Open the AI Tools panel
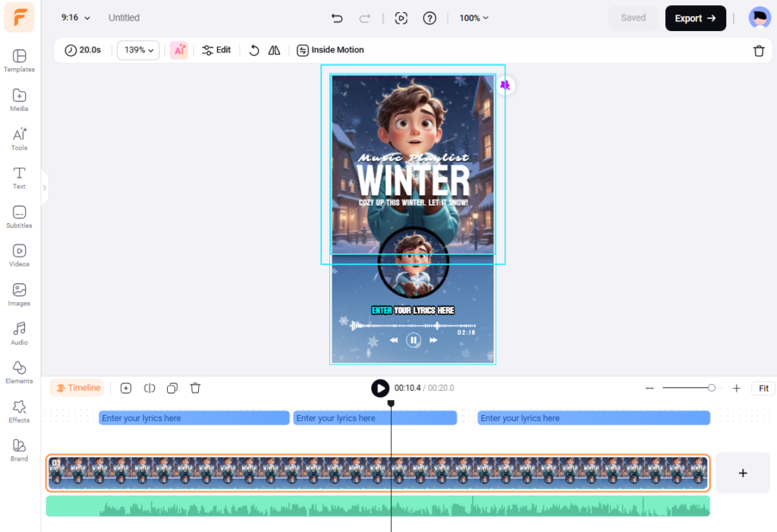The width and height of the screenshot is (777, 532). (x=19, y=139)
